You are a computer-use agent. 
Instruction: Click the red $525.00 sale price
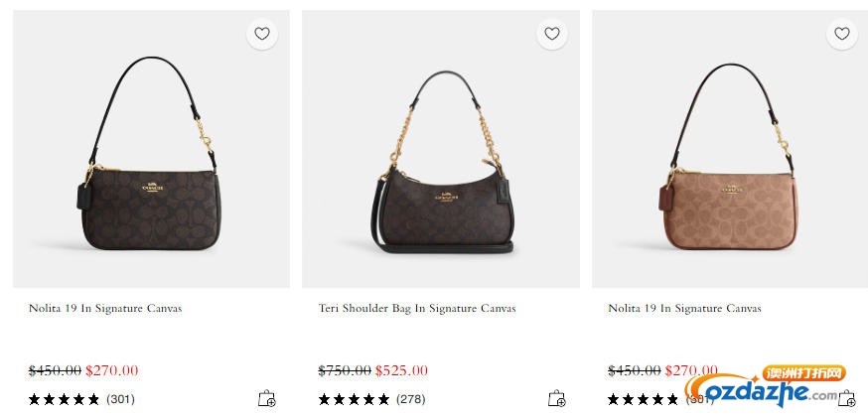[401, 370]
